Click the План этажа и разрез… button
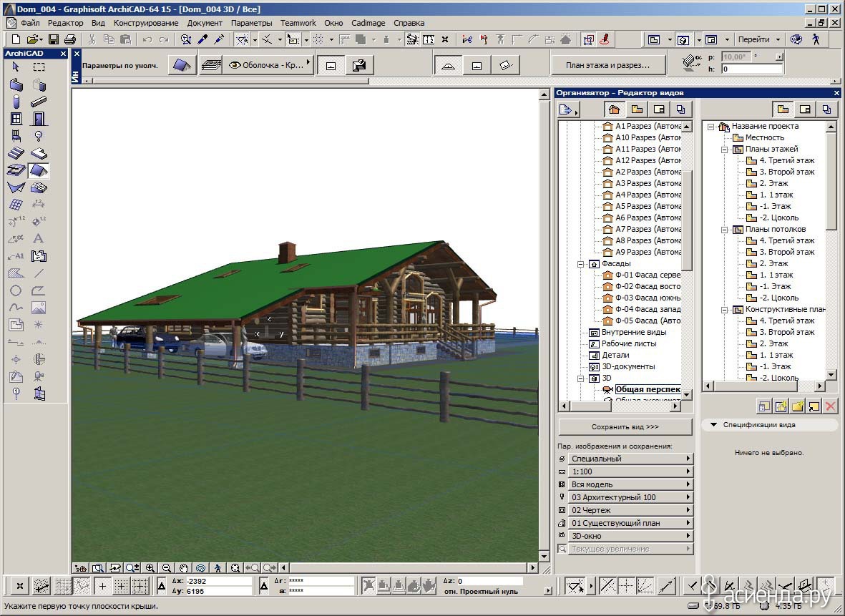Image resolution: width=845 pixels, height=616 pixels. [x=607, y=65]
